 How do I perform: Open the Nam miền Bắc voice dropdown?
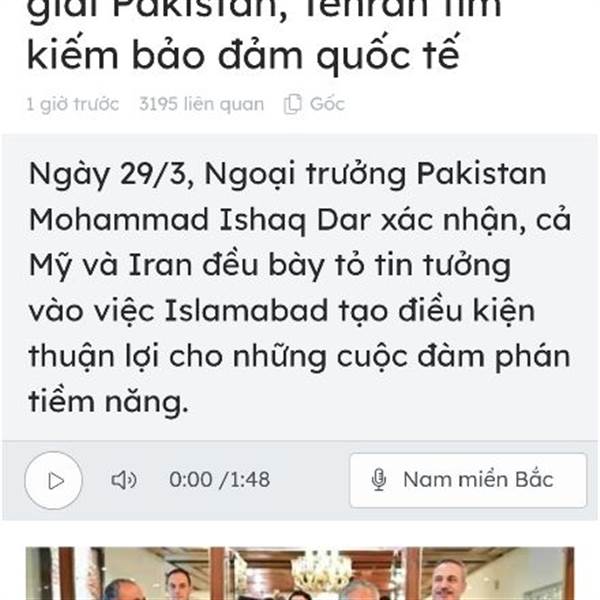468,481
